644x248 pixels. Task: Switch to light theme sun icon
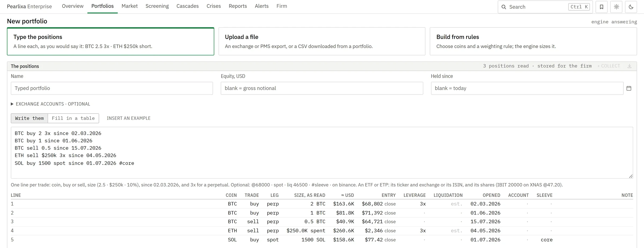pos(616,7)
